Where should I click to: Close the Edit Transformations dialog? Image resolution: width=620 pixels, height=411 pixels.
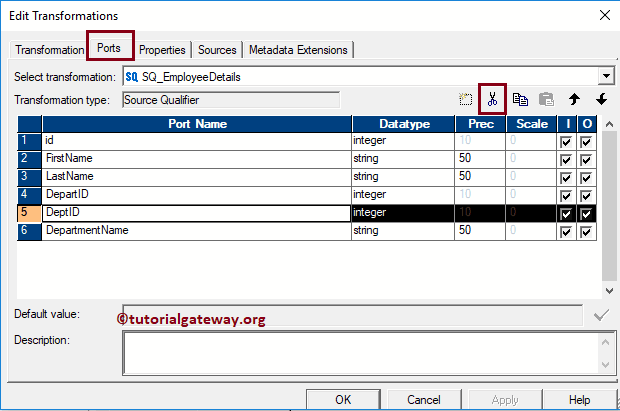click(x=605, y=15)
